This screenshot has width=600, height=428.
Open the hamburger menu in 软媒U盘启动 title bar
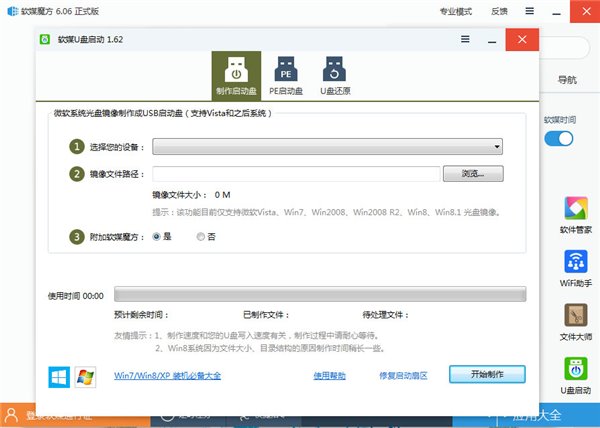(465, 39)
